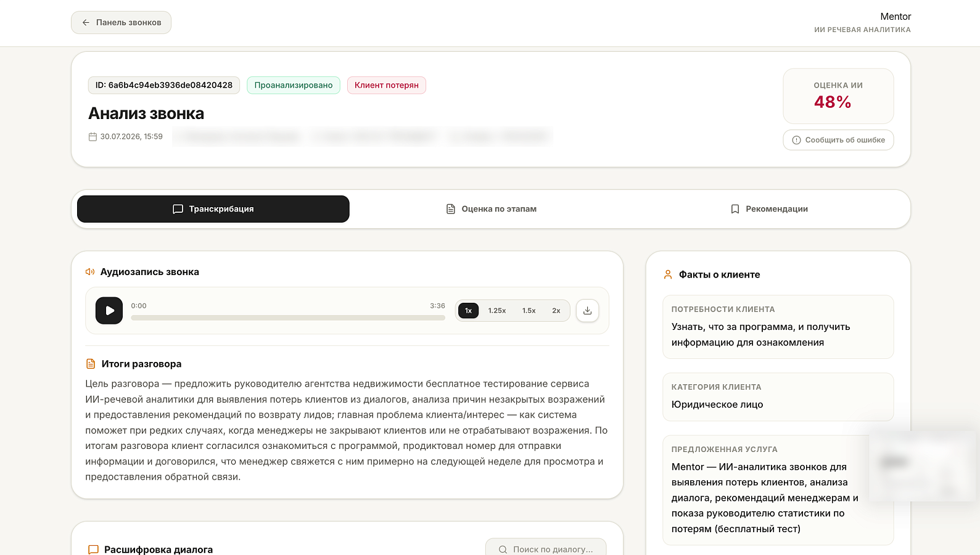This screenshot has width=980, height=555.
Task: Set playback speed to 1x
Action: [x=469, y=311]
